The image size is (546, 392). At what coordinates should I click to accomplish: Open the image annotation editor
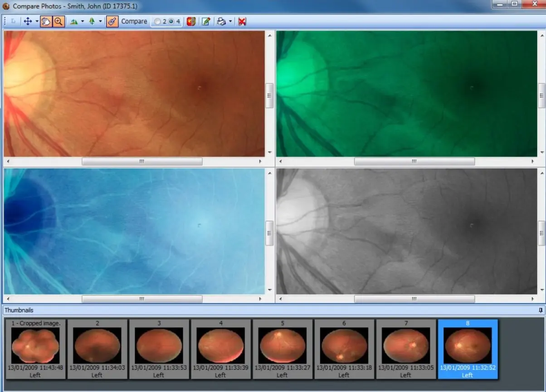pyautogui.click(x=206, y=21)
